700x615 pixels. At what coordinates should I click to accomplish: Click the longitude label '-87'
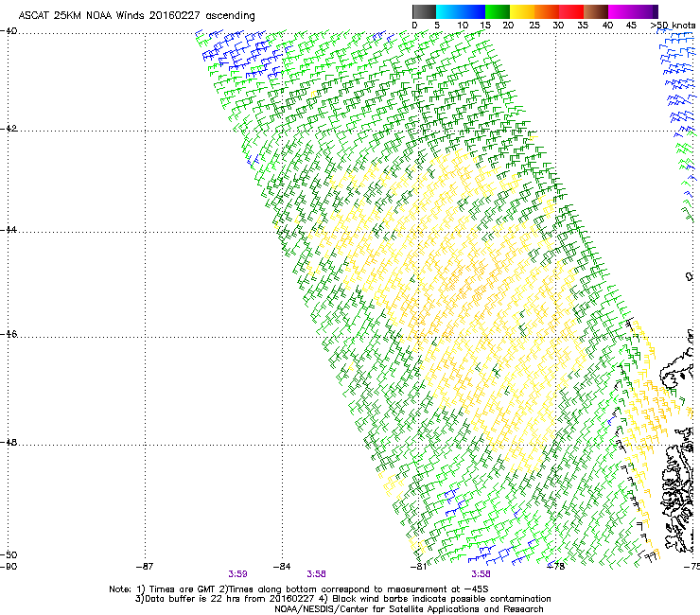point(145,567)
